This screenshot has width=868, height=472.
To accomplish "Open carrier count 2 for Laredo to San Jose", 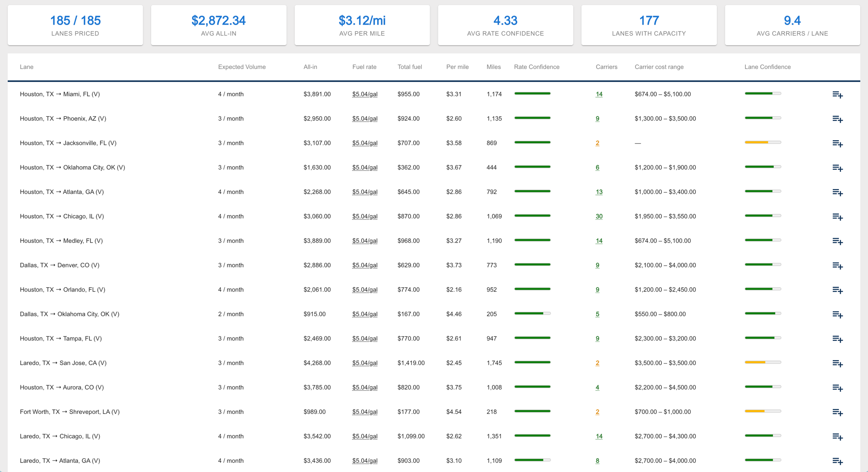I will 598,363.
